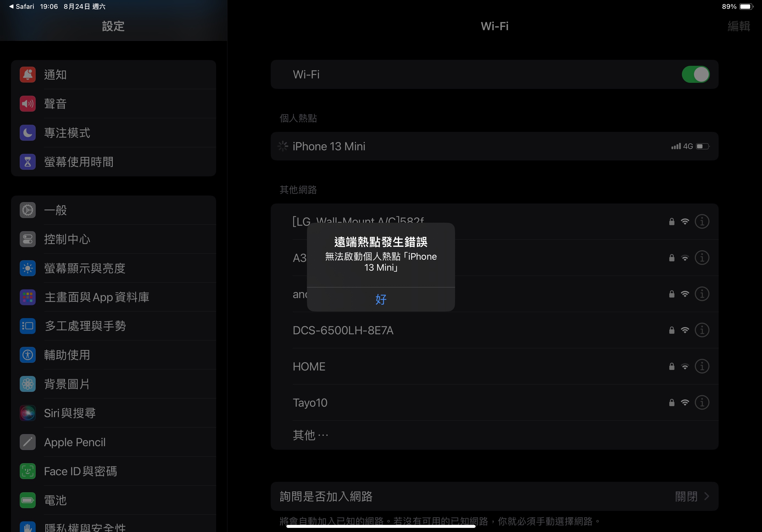
Task: Show info for DCS-6500LH-8E7A network
Action: click(x=702, y=330)
